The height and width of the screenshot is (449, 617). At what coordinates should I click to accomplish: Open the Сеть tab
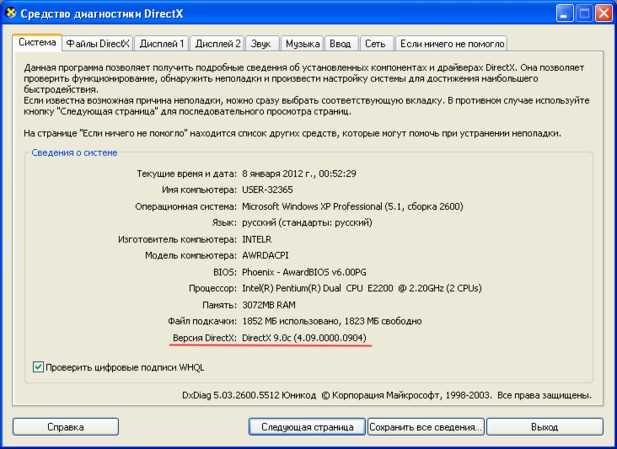[x=375, y=44]
